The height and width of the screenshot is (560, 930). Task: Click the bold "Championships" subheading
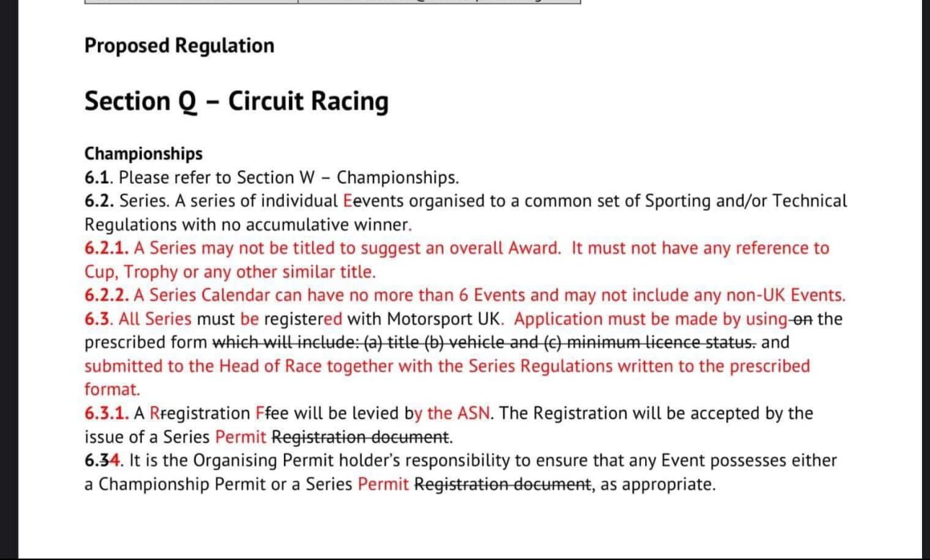coord(143,154)
